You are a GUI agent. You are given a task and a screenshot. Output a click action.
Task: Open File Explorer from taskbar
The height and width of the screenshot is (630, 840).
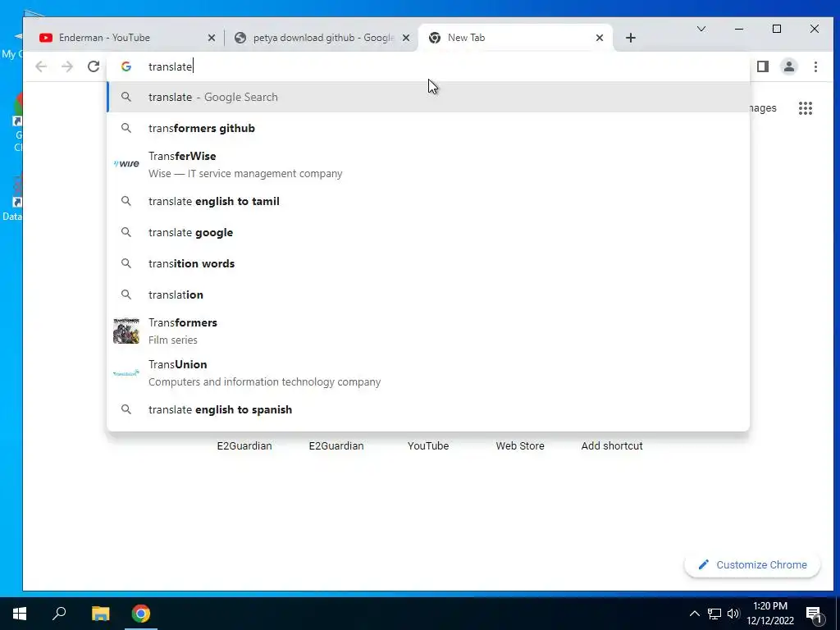point(100,614)
